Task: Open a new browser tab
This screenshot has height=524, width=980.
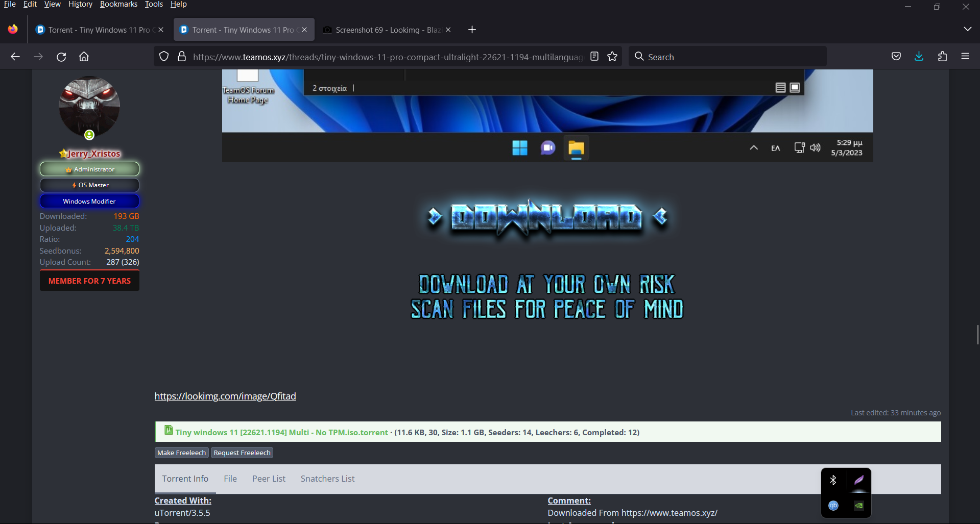Action: [x=472, y=30]
